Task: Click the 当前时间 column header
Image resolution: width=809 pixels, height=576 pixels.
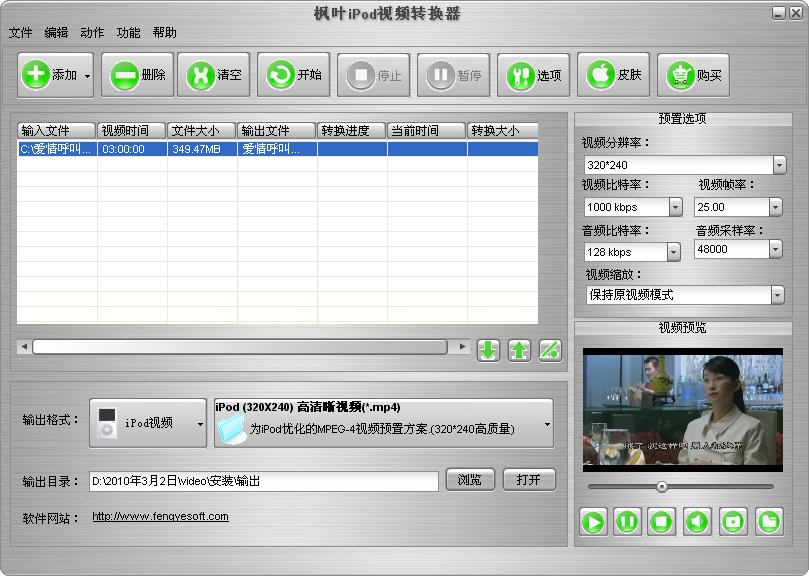Action: tap(426, 131)
